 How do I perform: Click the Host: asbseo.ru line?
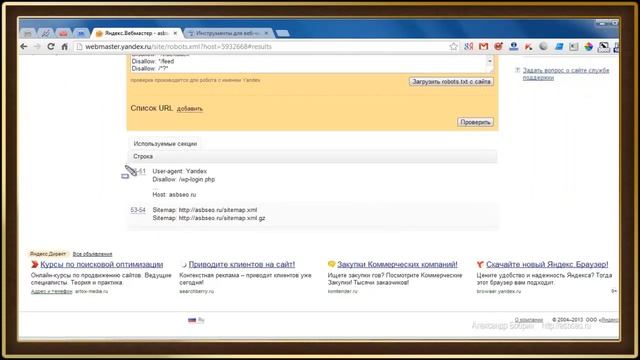[x=174, y=195]
